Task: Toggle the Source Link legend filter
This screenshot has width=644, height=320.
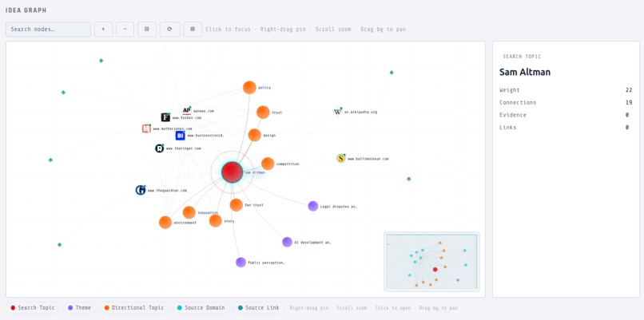Action: 259,308
